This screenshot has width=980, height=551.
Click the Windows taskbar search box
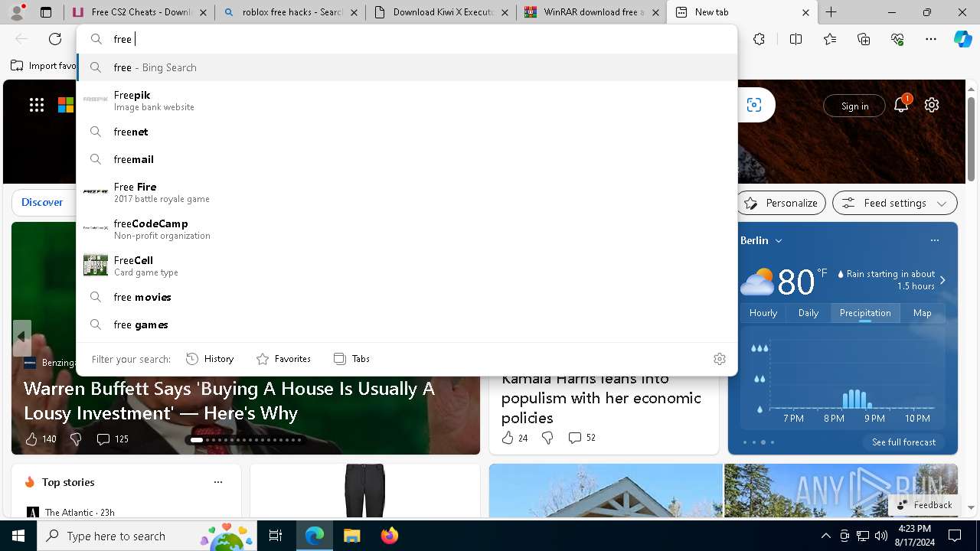[147, 536]
